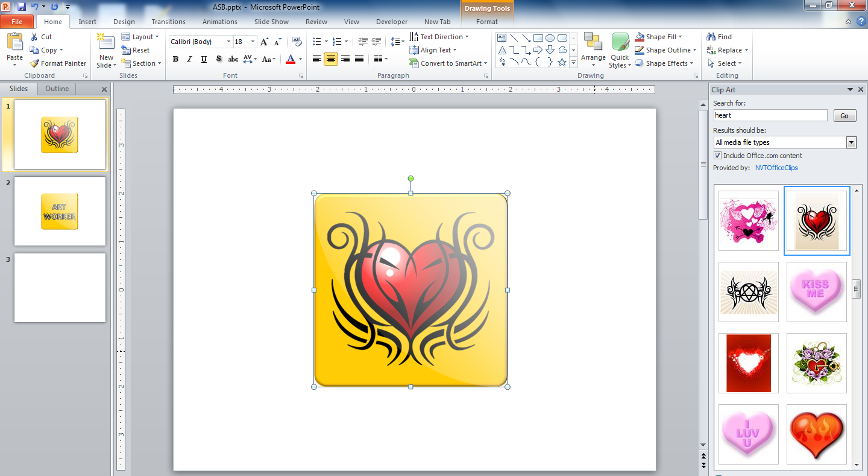Select the Text Box shape in the gallery

pyautogui.click(x=502, y=37)
